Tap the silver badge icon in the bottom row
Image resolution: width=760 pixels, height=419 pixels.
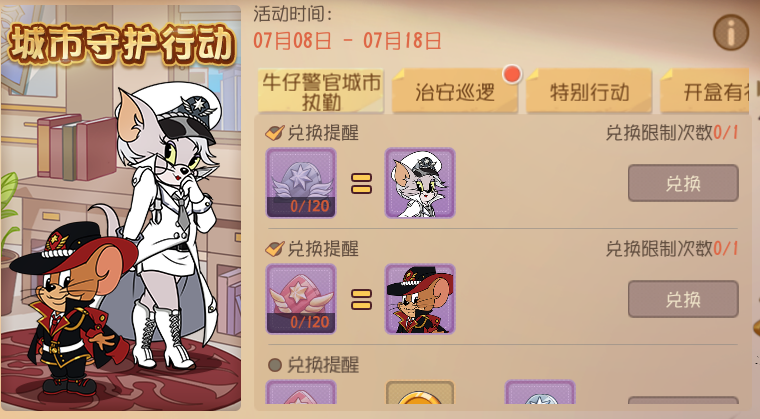[x=539, y=392]
